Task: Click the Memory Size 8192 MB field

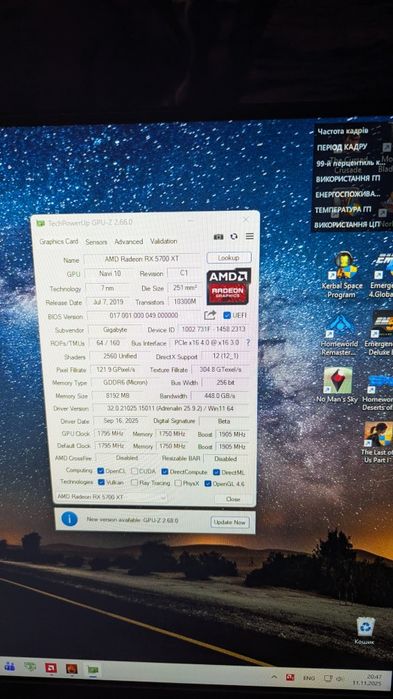Action: coord(117,396)
